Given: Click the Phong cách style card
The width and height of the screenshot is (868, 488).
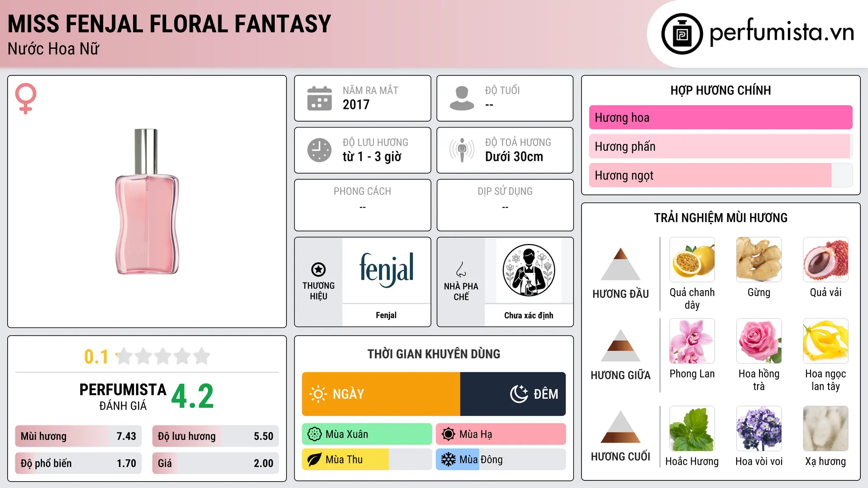Looking at the screenshot, I should pyautogui.click(x=362, y=205).
